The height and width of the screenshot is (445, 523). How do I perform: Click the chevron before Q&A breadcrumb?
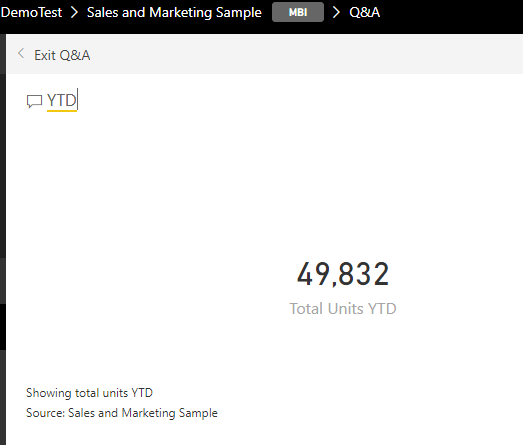[x=336, y=12]
